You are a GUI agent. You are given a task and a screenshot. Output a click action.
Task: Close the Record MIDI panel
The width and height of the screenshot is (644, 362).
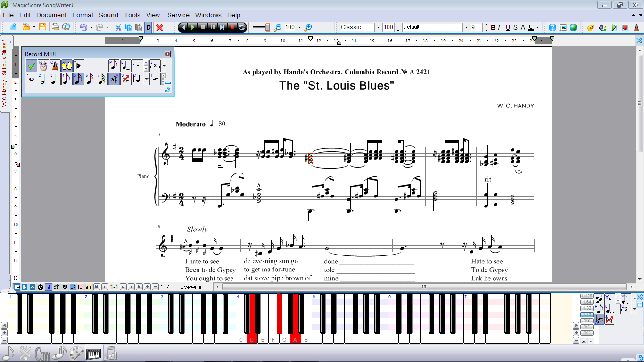click(x=167, y=54)
